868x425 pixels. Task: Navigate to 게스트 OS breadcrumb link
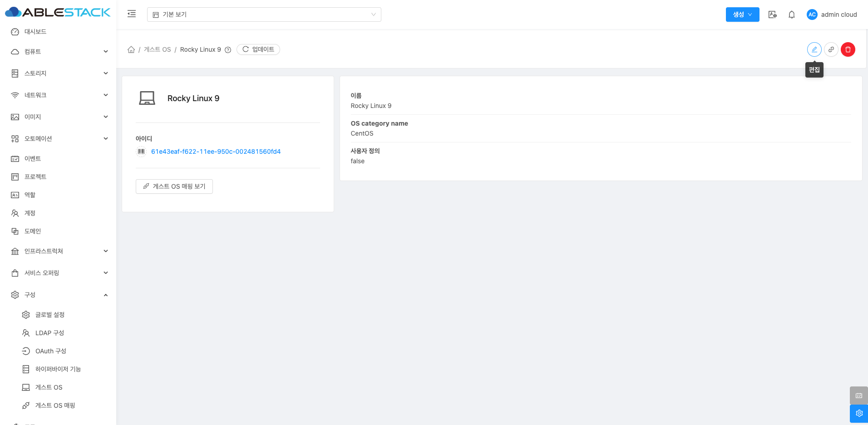pyautogui.click(x=157, y=49)
